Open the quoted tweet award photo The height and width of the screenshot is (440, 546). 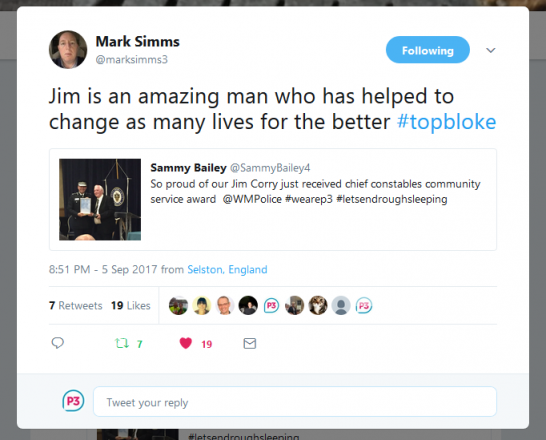click(100, 199)
